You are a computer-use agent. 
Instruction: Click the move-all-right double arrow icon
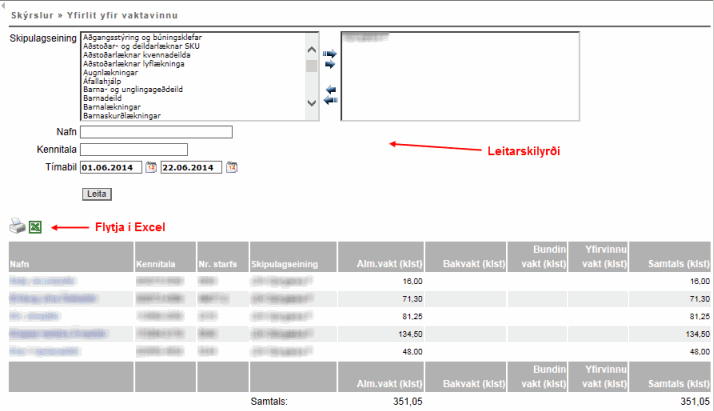331,53
